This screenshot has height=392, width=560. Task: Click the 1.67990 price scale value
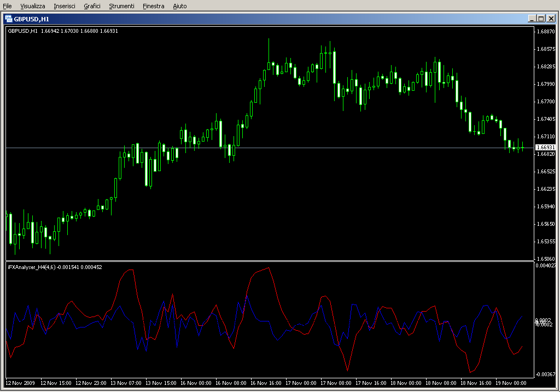[x=546, y=84]
